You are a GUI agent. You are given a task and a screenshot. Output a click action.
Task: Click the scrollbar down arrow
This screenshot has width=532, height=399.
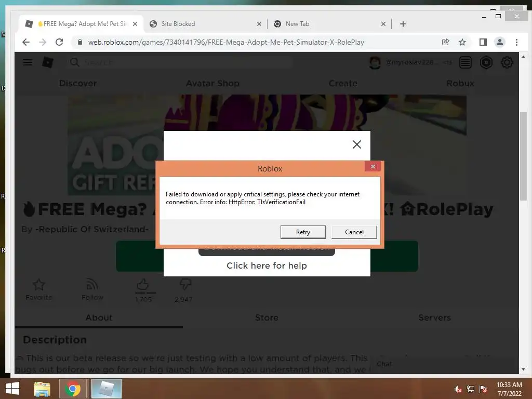click(x=523, y=369)
